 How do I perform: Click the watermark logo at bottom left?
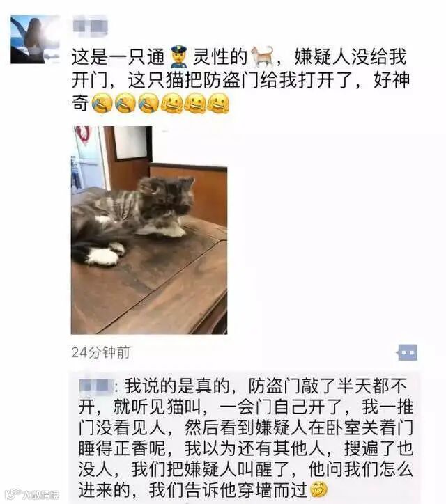coord(32,494)
